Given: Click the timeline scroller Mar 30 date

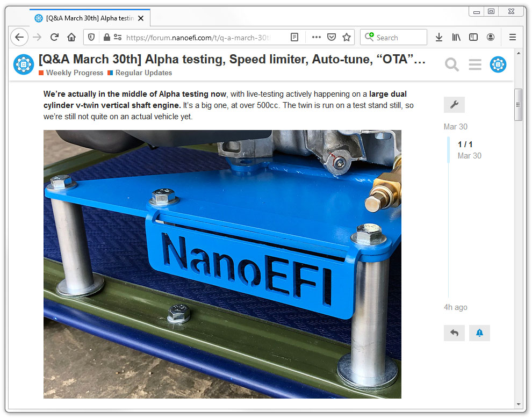Looking at the screenshot, I should click(x=469, y=156).
